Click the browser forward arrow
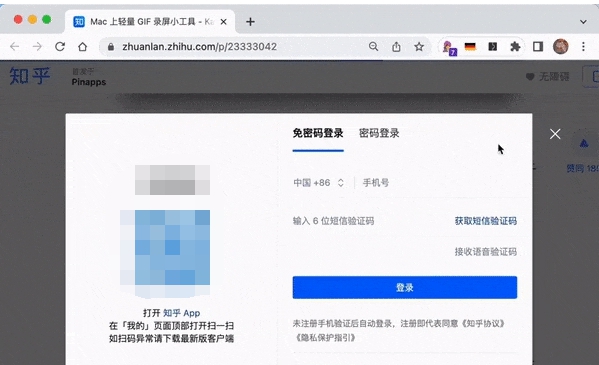The width and height of the screenshot is (599, 365). point(37,47)
